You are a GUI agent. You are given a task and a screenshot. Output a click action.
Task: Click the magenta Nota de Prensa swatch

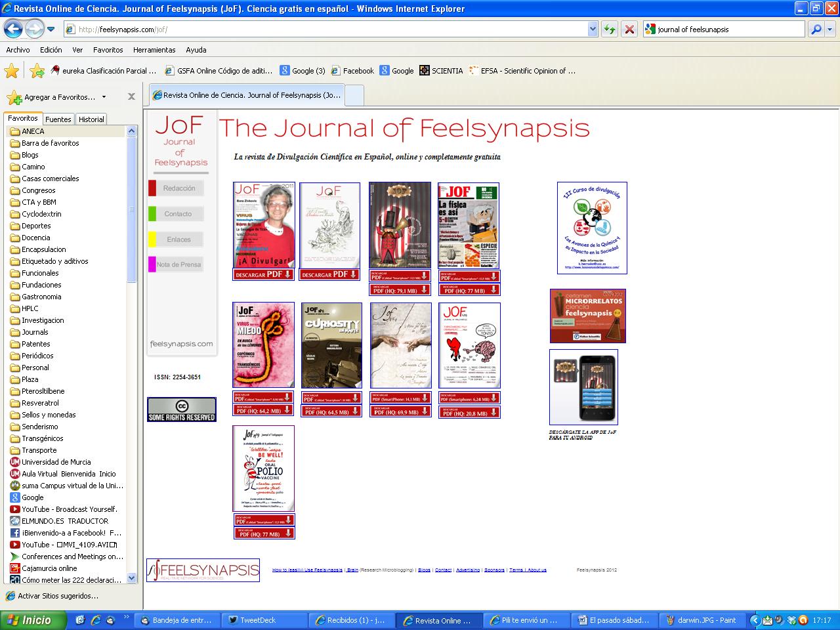tap(152, 264)
